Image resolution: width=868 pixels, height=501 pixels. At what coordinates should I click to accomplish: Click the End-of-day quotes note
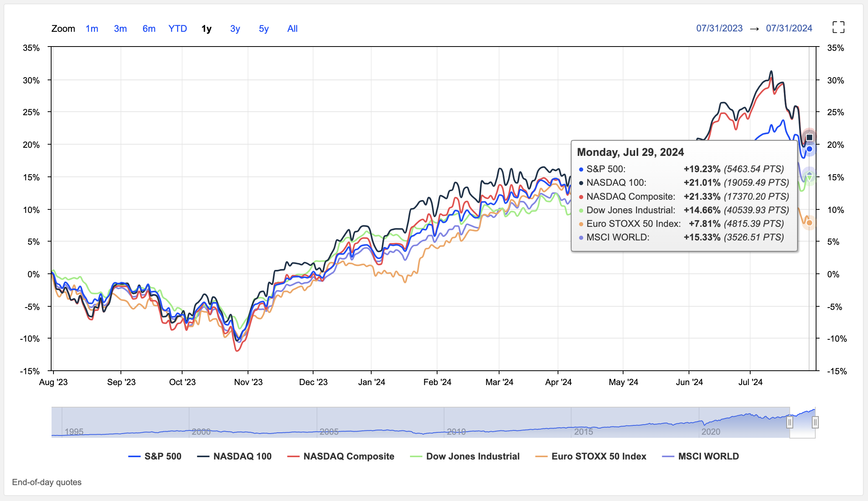point(47,482)
